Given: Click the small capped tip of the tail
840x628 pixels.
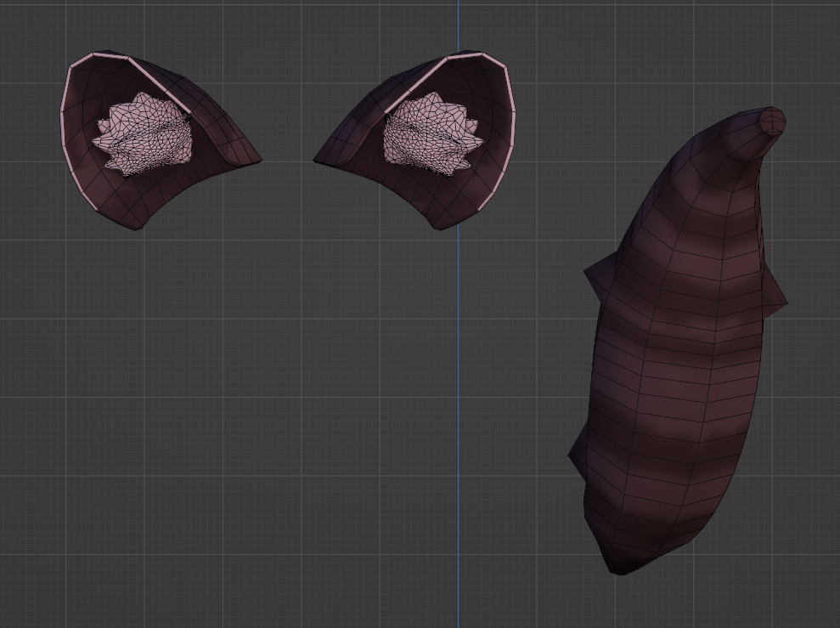Looking at the screenshot, I should 773,121.
